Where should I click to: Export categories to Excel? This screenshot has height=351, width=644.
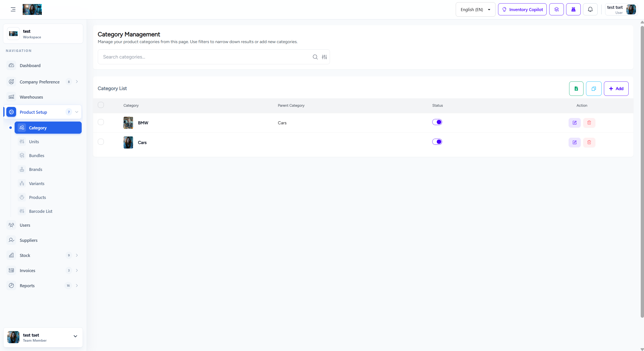click(576, 89)
